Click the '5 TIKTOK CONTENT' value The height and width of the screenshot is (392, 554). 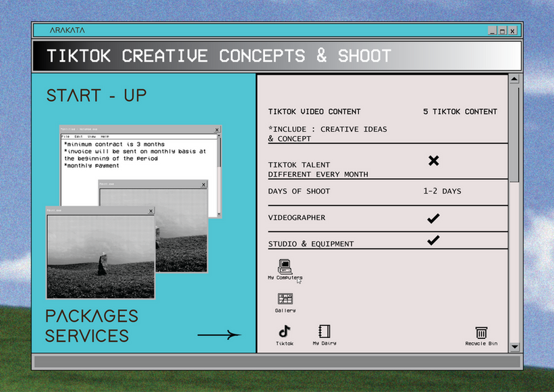click(460, 111)
